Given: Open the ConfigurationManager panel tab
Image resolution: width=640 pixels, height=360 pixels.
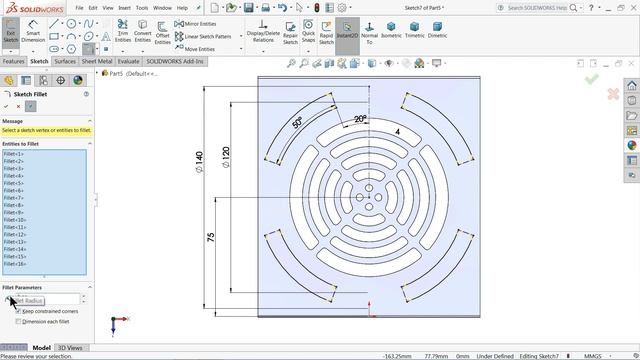Looking at the screenshot, I should (x=43, y=80).
